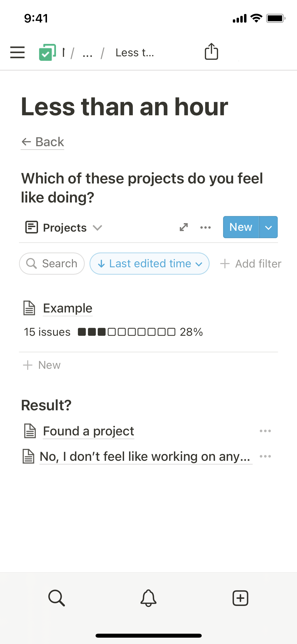Viewport: 297px width, 644px height.
Task: Tap Less t... breadcrumb item
Action: click(135, 53)
